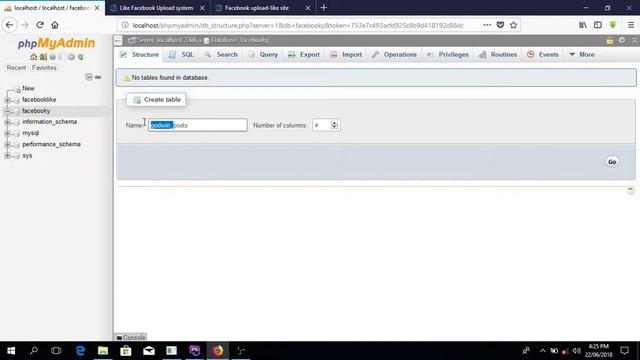The image size is (640, 360).
Task: Open the Events tab
Action: [x=543, y=55]
